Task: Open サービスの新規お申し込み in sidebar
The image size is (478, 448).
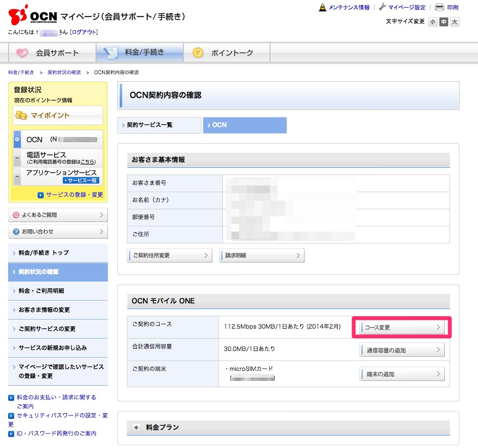Action: coord(58,348)
